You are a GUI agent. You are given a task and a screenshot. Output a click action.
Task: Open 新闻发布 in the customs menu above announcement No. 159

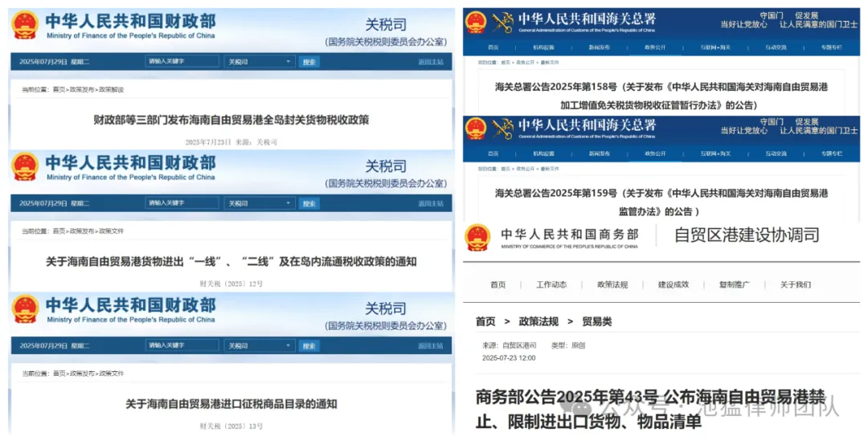tap(600, 153)
